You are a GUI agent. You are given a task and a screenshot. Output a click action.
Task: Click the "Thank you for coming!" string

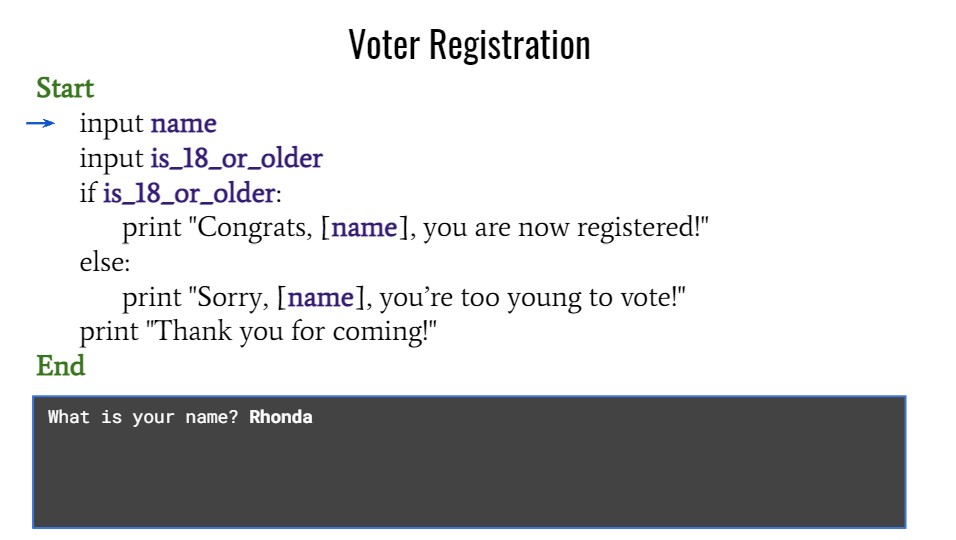click(294, 332)
